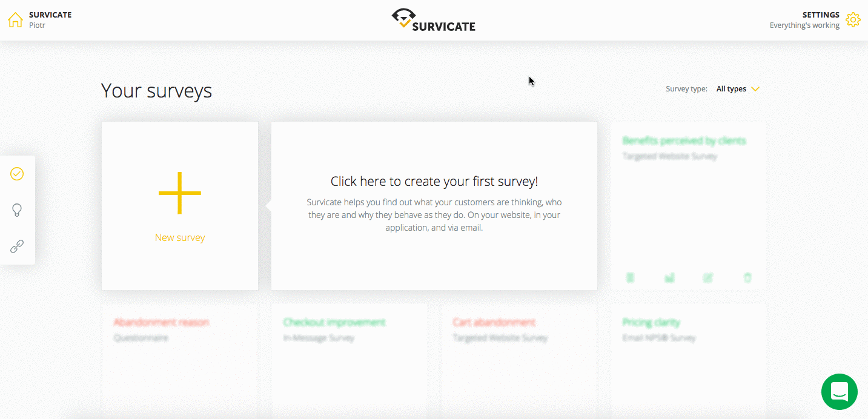Click the yellow chevron next to All types
The height and width of the screenshot is (419, 868).
point(755,89)
